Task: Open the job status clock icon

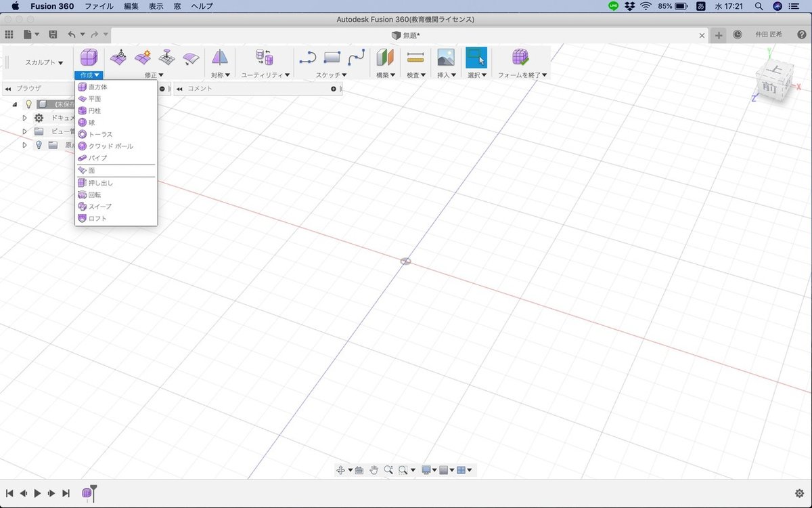Action: (x=738, y=35)
